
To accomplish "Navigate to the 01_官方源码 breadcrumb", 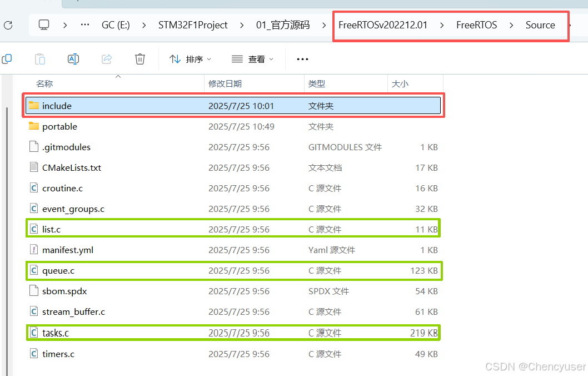I will pyautogui.click(x=283, y=25).
